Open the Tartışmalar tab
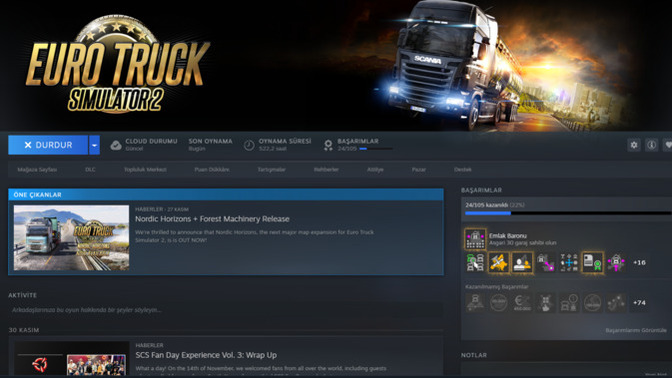Viewport: 672px width, 378px height. point(271,170)
